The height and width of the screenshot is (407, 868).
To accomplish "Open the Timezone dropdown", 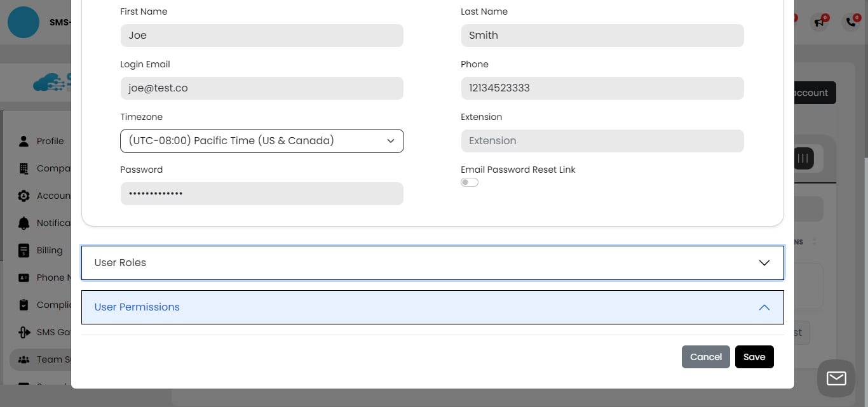I will tap(262, 140).
